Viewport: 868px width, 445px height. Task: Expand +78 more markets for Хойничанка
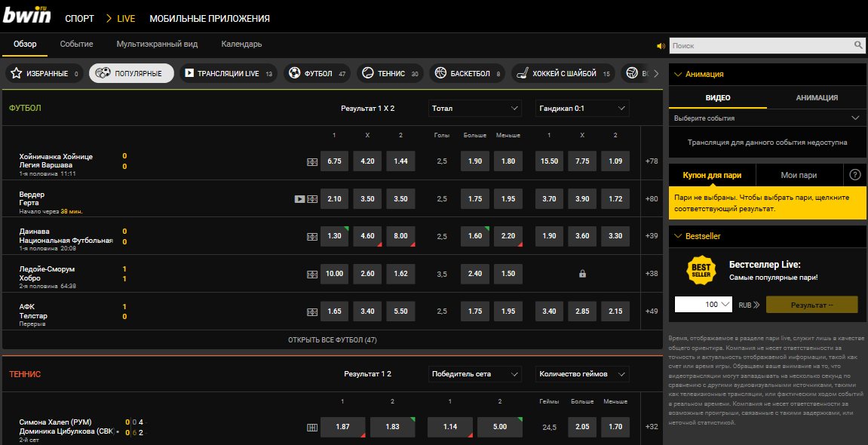coord(652,161)
